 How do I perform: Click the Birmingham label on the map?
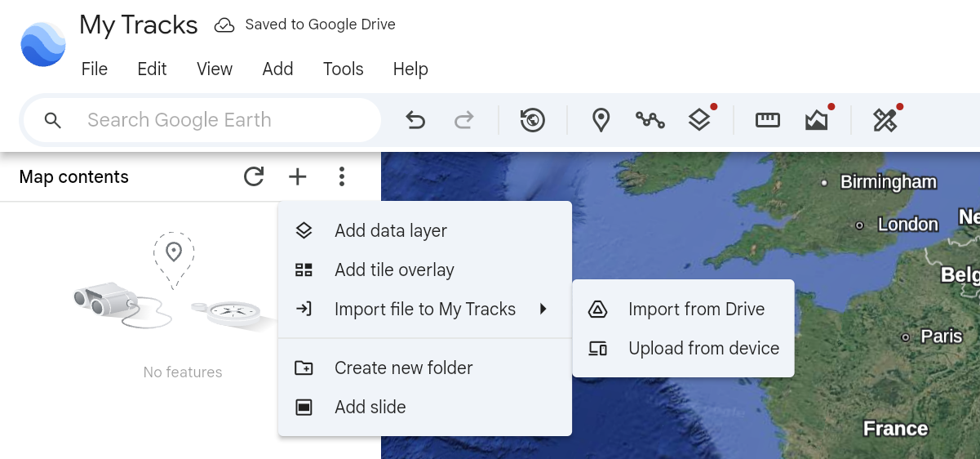coord(889,182)
